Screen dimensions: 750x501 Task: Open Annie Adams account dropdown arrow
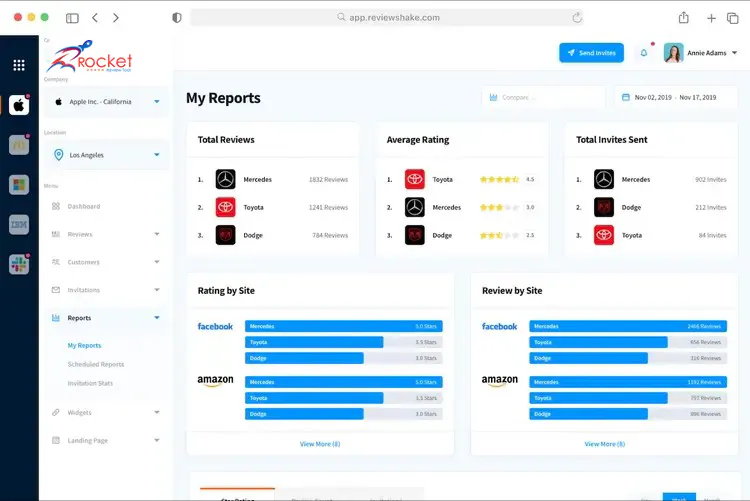[x=734, y=53]
